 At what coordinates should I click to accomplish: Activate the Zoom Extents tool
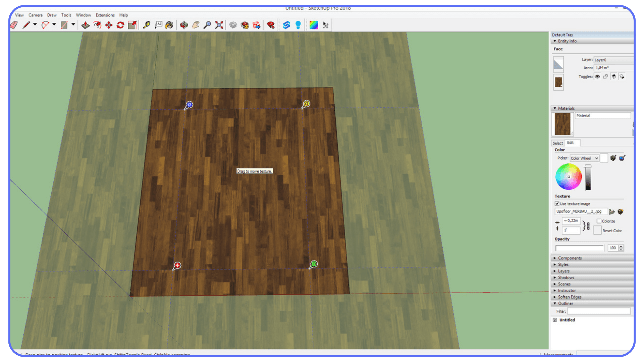click(219, 25)
